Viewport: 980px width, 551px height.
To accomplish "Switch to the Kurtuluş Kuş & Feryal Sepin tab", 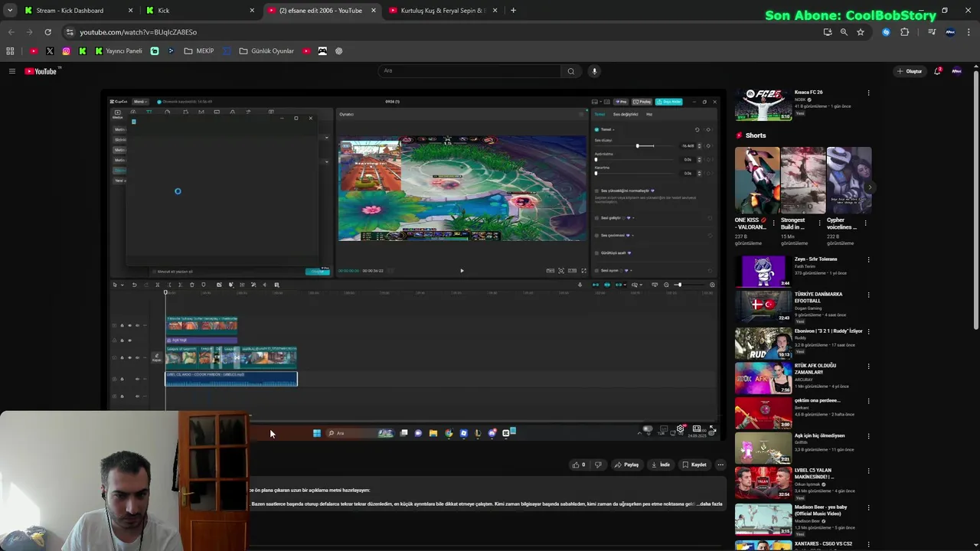I will pos(443,11).
